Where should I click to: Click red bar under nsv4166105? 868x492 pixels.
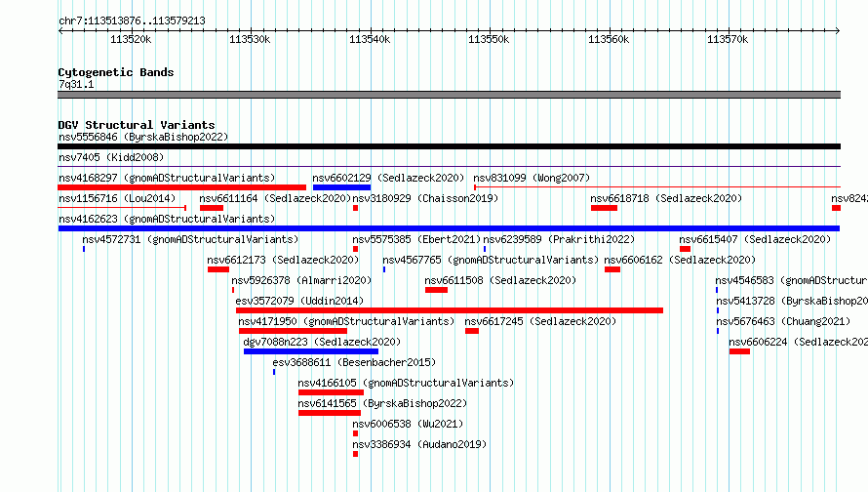[x=331, y=392]
